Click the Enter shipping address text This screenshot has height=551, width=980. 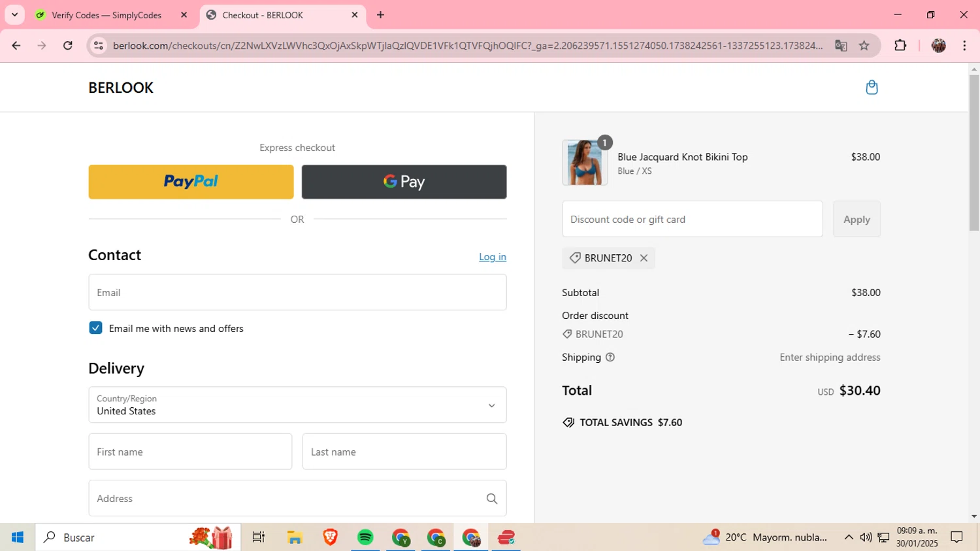(x=830, y=358)
